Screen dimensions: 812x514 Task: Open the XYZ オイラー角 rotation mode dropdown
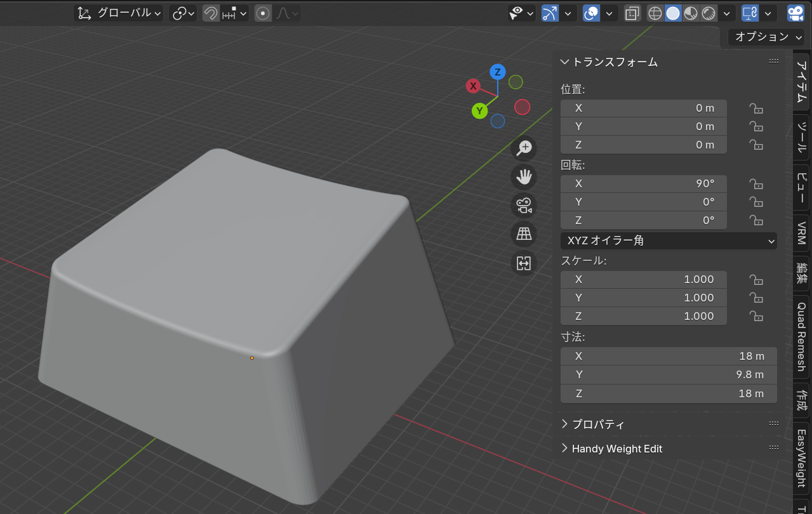[x=669, y=241]
